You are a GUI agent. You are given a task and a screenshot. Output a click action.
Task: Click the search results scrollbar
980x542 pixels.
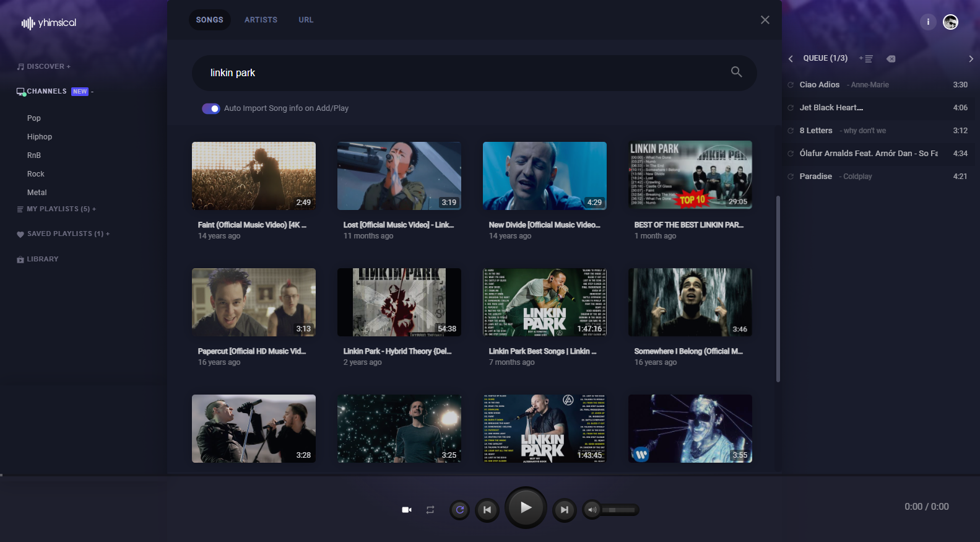pyautogui.click(x=778, y=289)
